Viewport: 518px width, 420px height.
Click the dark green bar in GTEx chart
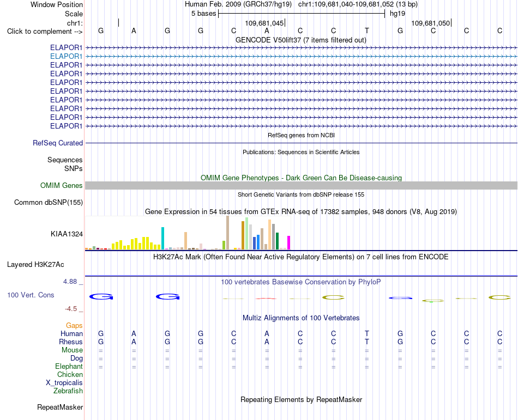click(x=277, y=241)
